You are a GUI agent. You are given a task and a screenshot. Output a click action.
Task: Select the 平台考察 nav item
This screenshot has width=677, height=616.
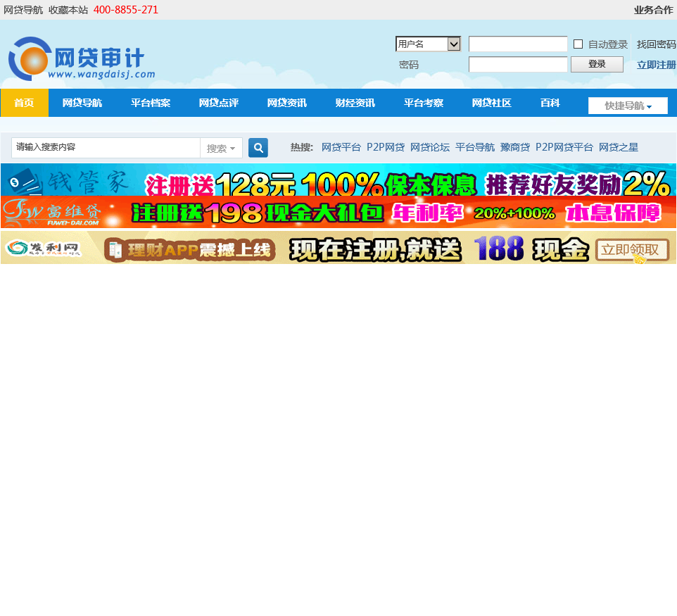point(424,103)
